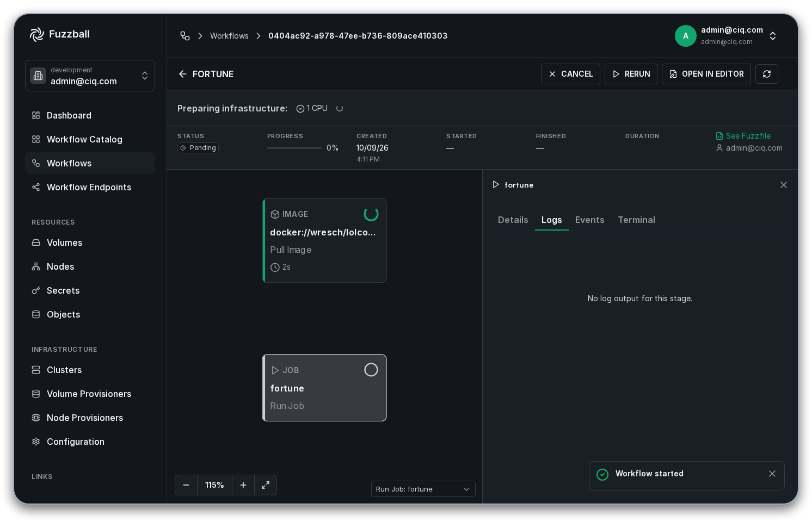
Task: Open the development organization switcher
Action: pyautogui.click(x=90, y=76)
